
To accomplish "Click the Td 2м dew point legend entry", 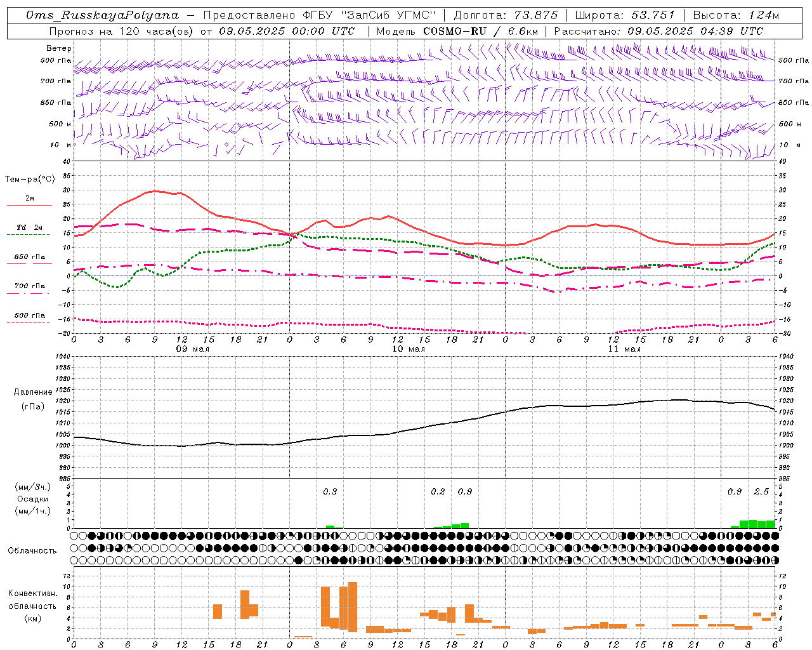I will point(30,227).
